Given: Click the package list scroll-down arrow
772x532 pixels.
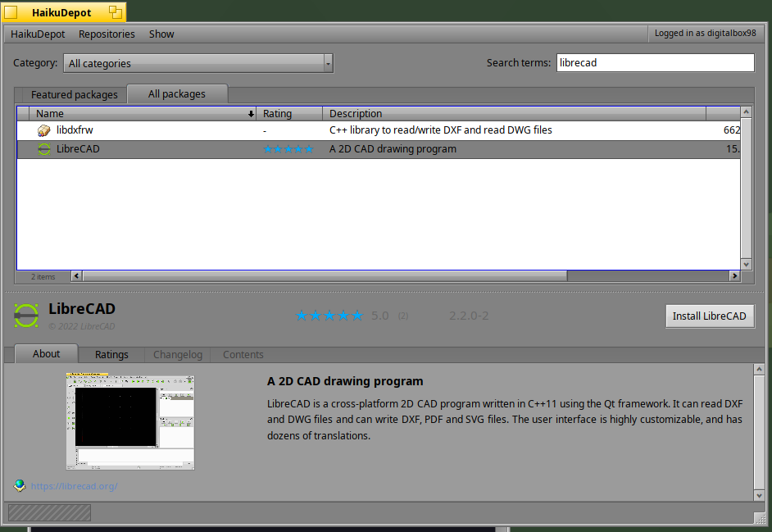Looking at the screenshot, I should (x=747, y=265).
